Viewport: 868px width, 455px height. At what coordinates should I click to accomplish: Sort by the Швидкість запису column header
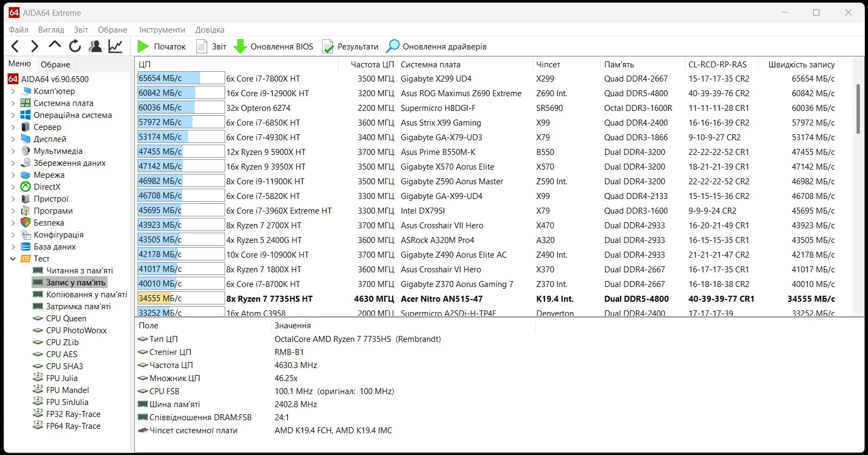[798, 64]
